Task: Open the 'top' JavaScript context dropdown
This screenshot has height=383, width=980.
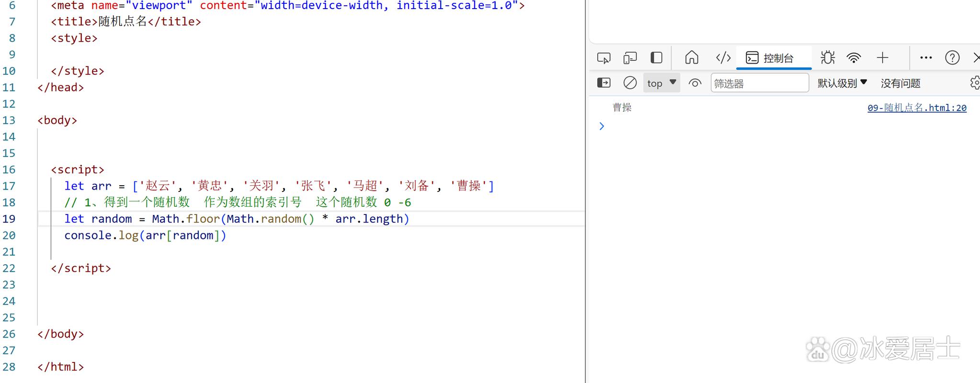Action: (661, 83)
